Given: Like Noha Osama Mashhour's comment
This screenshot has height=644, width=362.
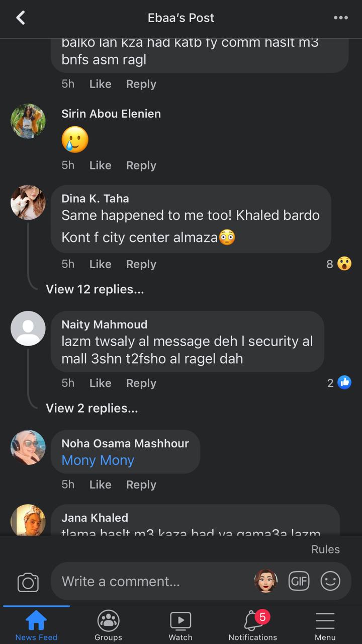Looking at the screenshot, I should tap(100, 485).
